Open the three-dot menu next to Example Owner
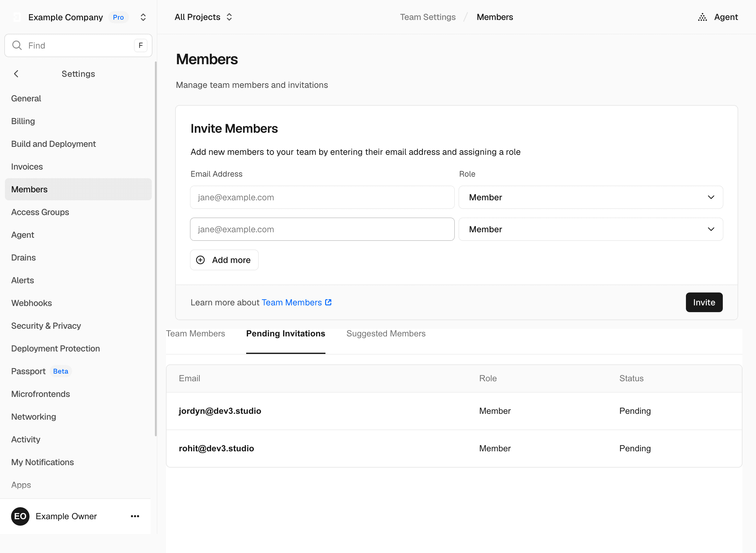Image resolution: width=756 pixels, height=553 pixels. [x=135, y=516]
